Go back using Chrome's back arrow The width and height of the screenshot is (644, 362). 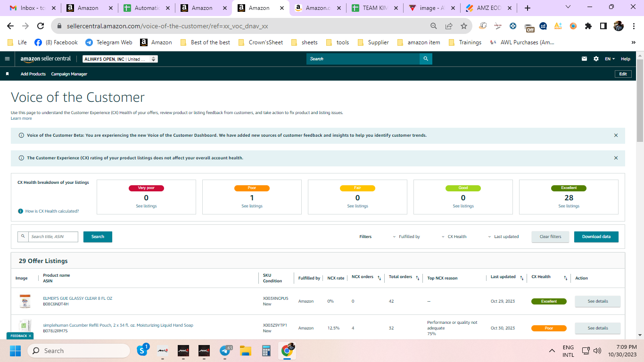10,26
